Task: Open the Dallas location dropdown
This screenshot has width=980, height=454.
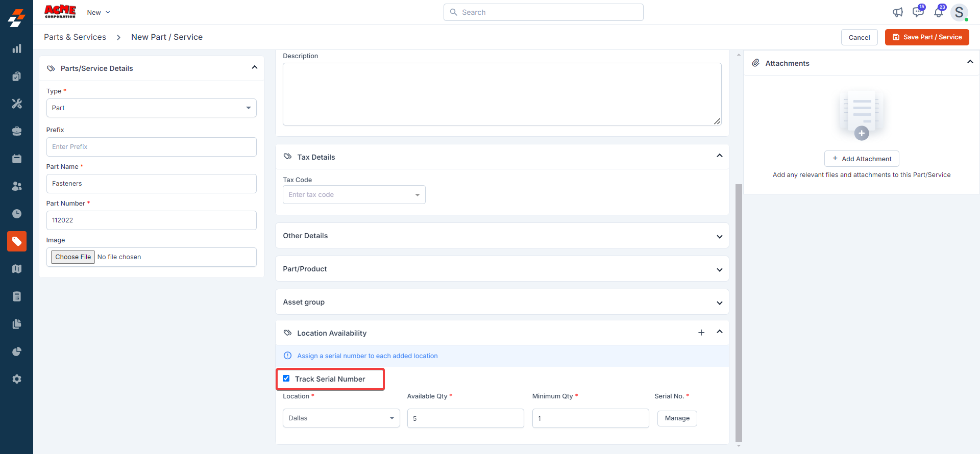Action: 341,418
